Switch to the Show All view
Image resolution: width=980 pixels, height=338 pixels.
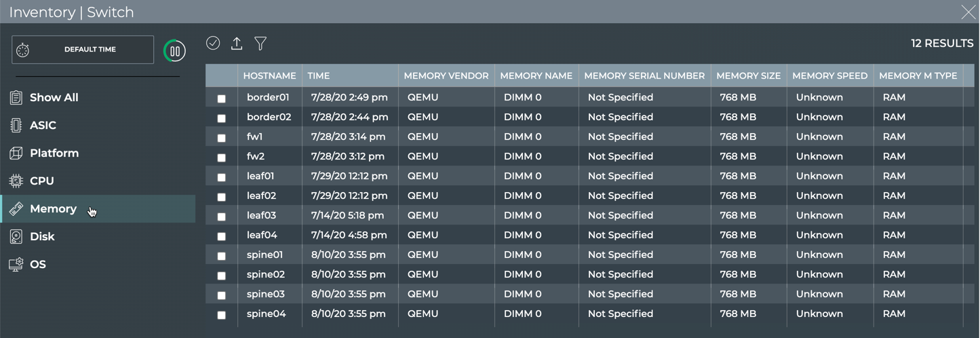tap(54, 98)
